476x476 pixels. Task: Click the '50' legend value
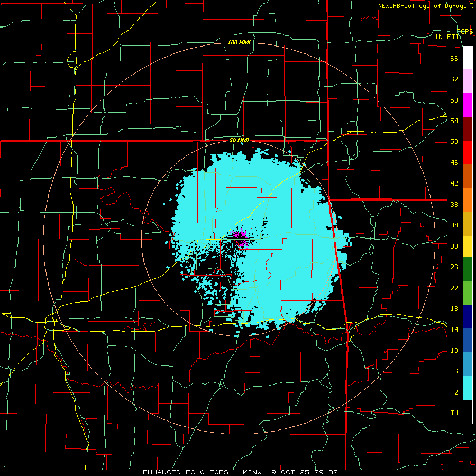[454, 142]
